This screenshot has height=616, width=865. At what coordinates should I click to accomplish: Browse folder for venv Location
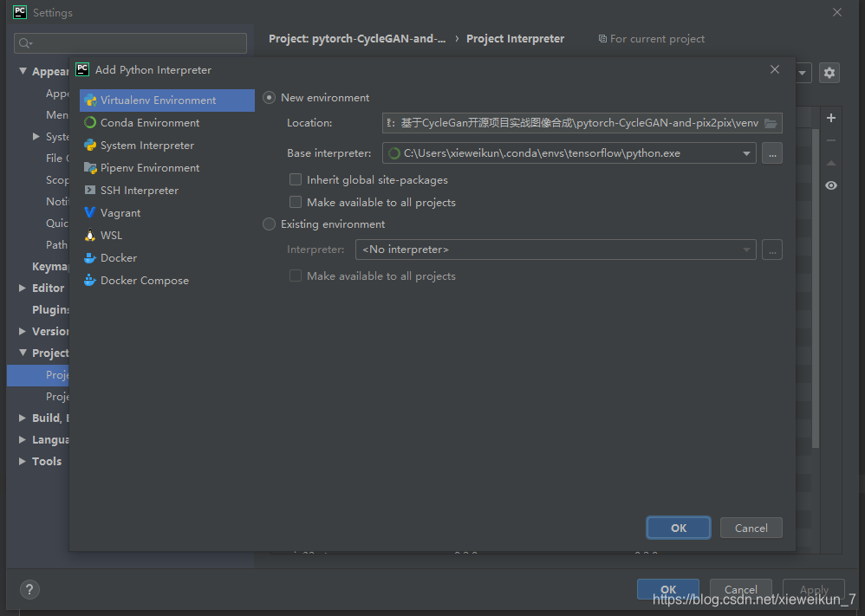pos(771,123)
